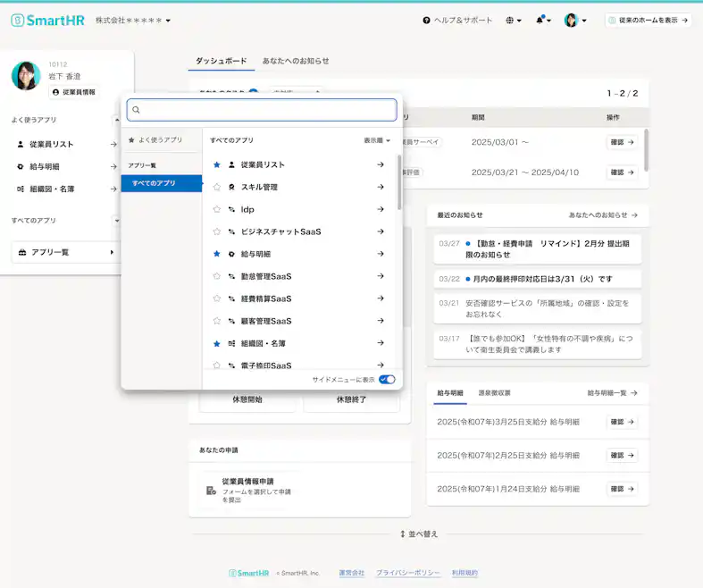Click 確認 for the 1月24日支給分 payslip

(622, 489)
